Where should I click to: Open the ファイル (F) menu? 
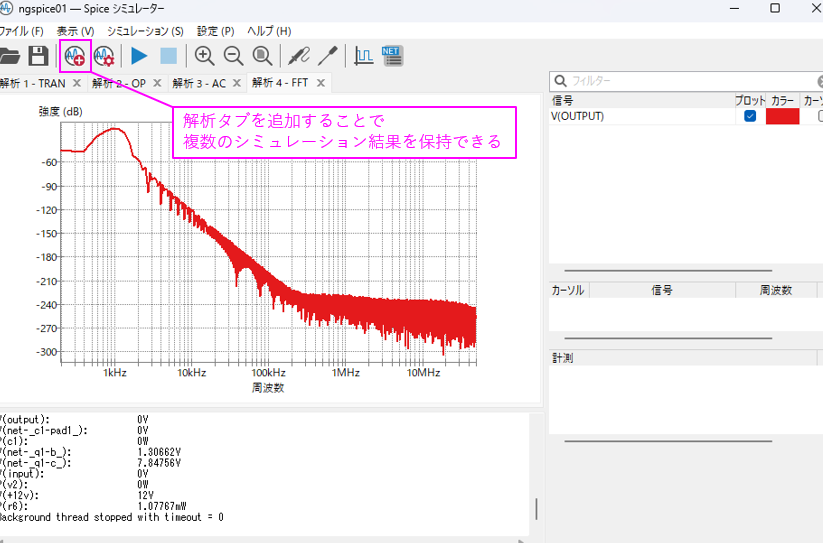click(x=21, y=31)
